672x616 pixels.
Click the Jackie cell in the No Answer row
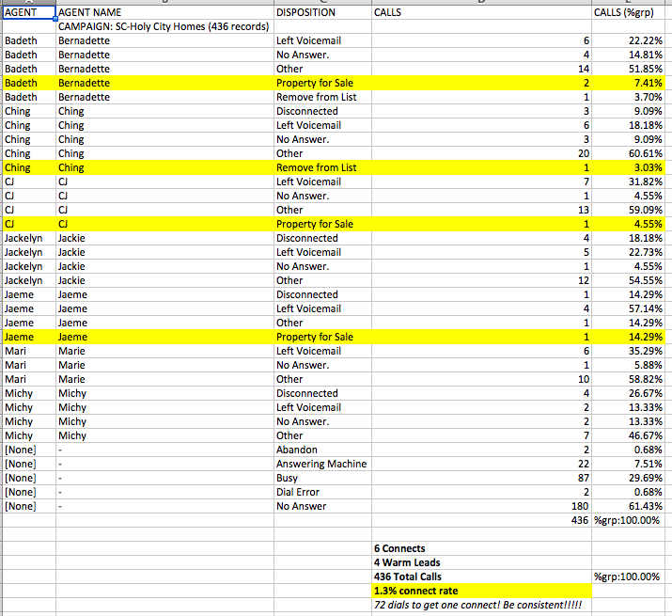165,266
